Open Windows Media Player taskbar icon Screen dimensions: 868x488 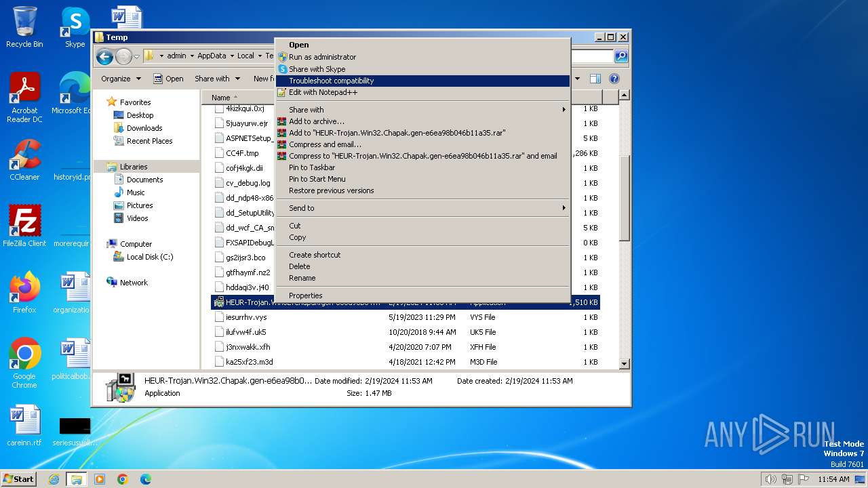(100, 479)
